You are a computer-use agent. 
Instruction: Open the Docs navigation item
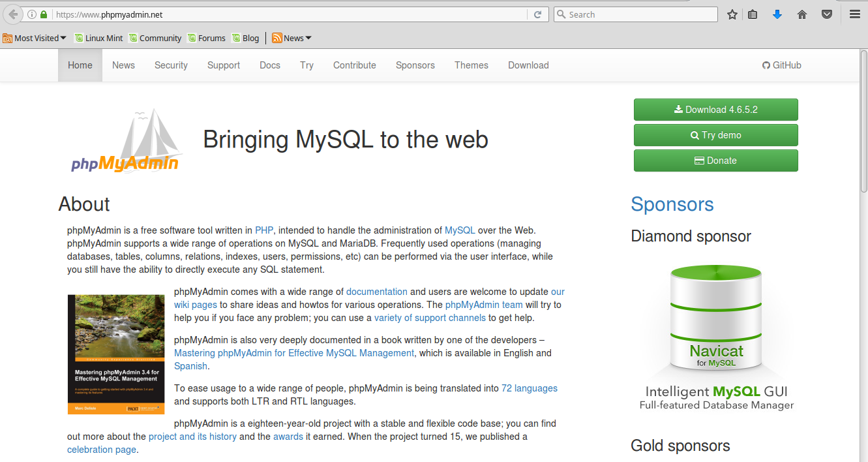270,65
